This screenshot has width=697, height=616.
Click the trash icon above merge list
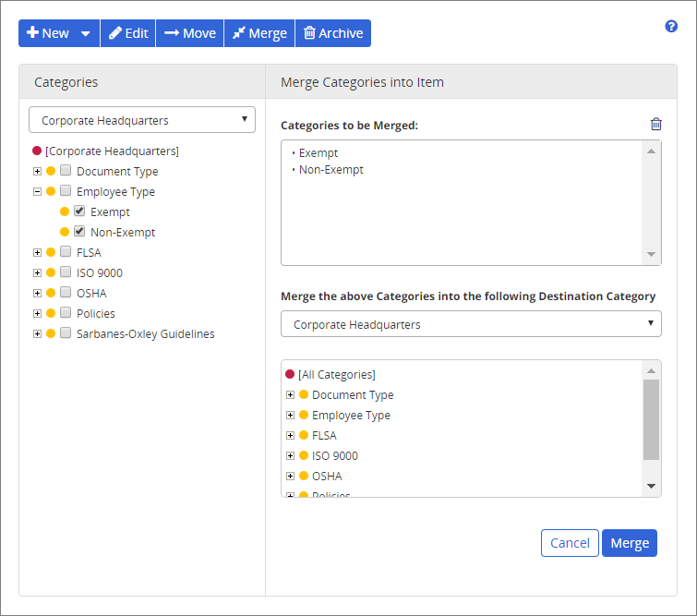tap(655, 125)
